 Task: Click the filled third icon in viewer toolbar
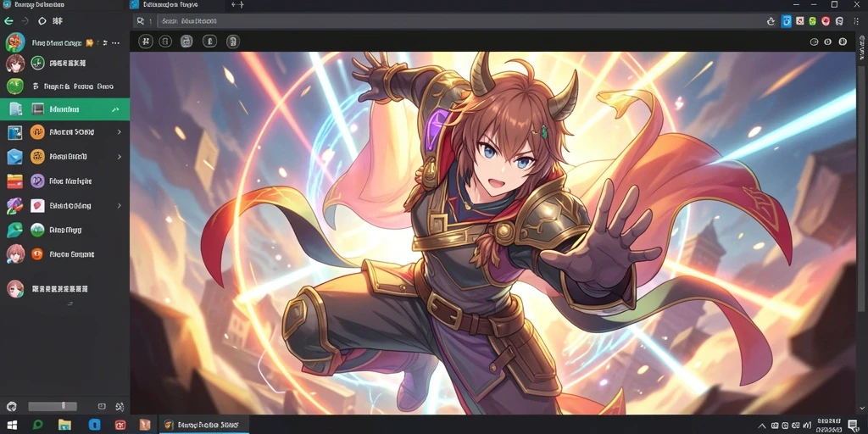(187, 41)
